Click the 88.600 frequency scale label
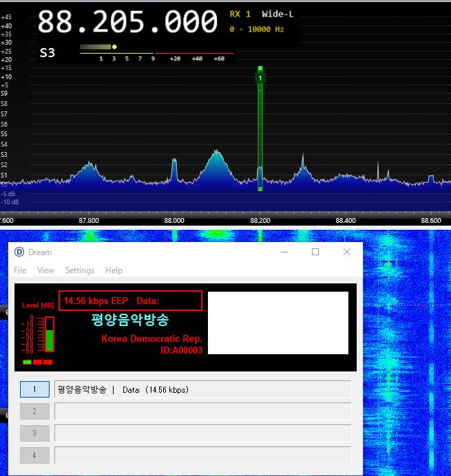Viewport: 451px width, 476px height. [x=431, y=221]
